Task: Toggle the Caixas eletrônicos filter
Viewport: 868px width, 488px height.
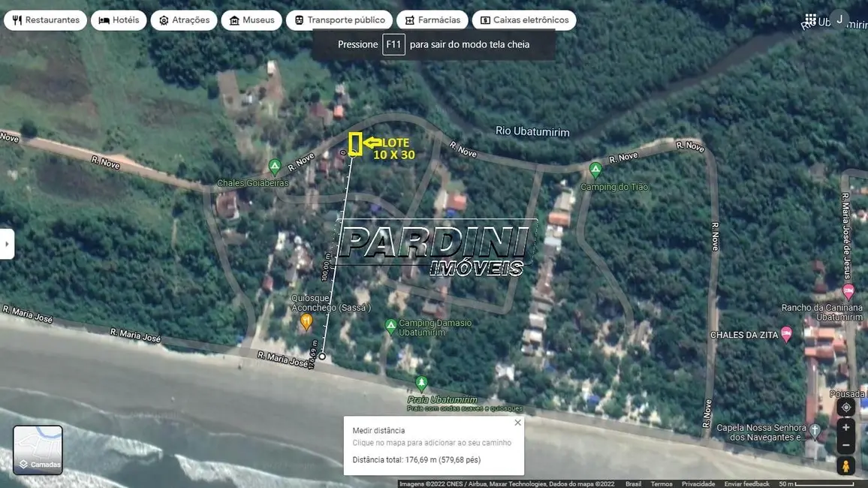Action: (x=526, y=20)
